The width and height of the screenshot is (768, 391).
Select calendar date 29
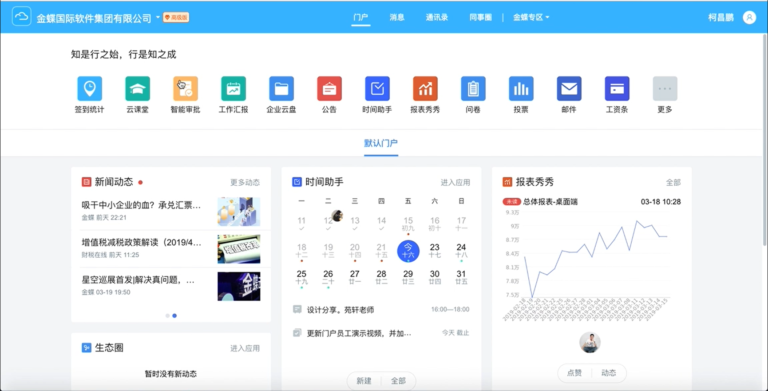[x=408, y=277]
